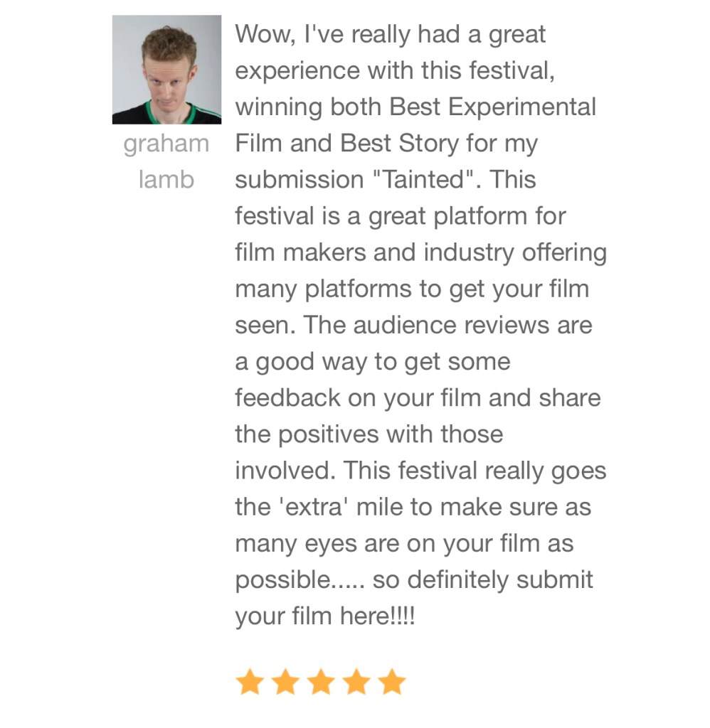710x728 pixels.
Task: Click the reviewer surname "lamb"
Action: coord(166,180)
